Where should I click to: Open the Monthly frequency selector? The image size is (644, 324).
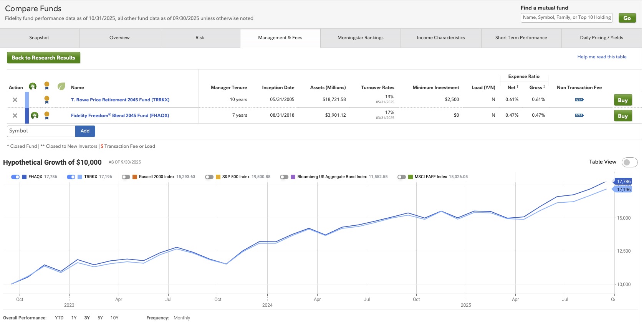point(182,318)
